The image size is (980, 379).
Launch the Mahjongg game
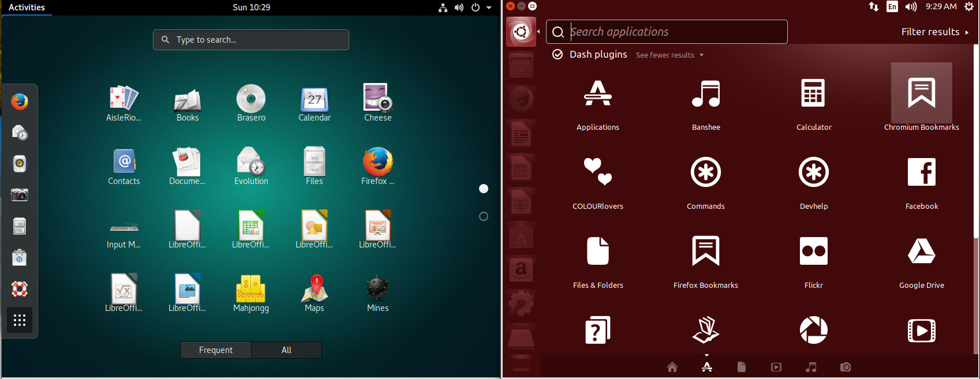[251, 288]
